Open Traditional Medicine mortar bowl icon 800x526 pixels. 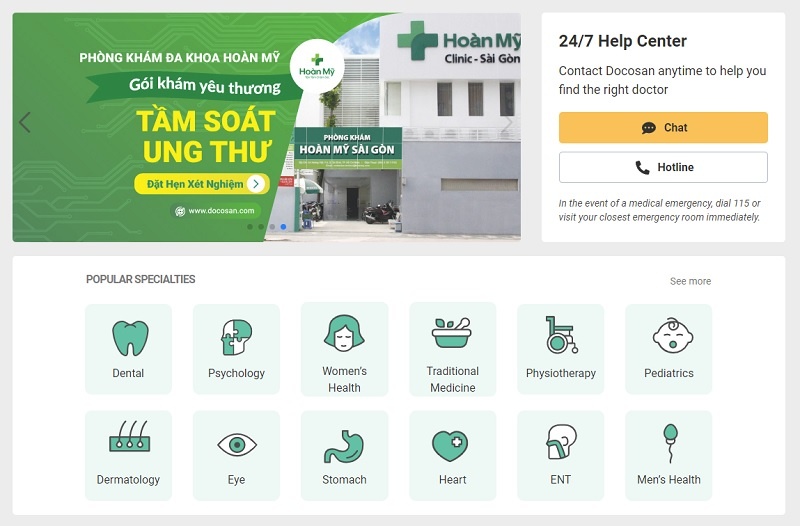[x=452, y=333]
